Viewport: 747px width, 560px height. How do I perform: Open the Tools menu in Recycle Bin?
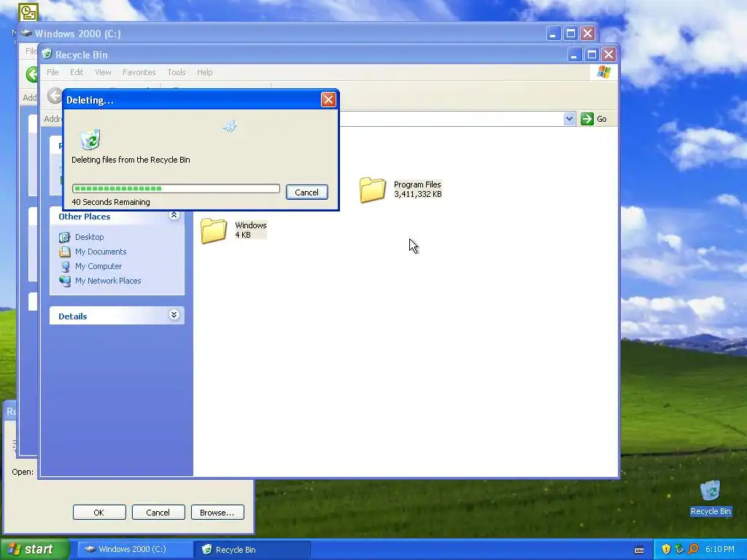point(177,72)
